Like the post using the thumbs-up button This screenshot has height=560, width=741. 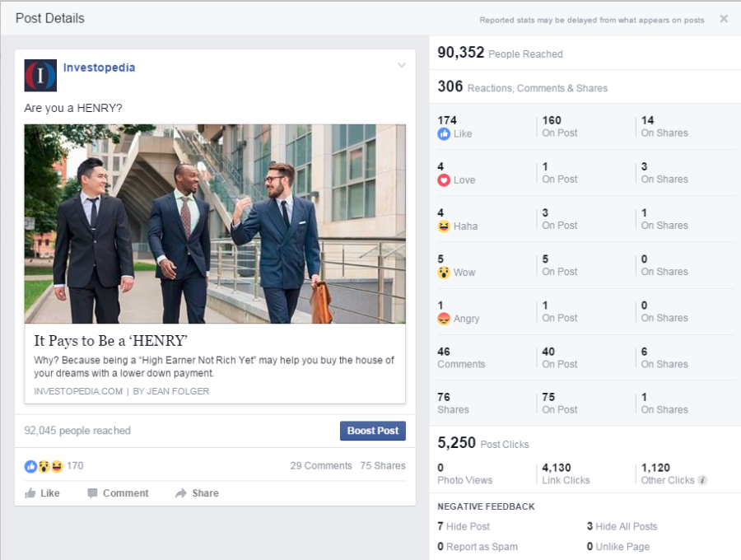pyautogui.click(x=42, y=493)
